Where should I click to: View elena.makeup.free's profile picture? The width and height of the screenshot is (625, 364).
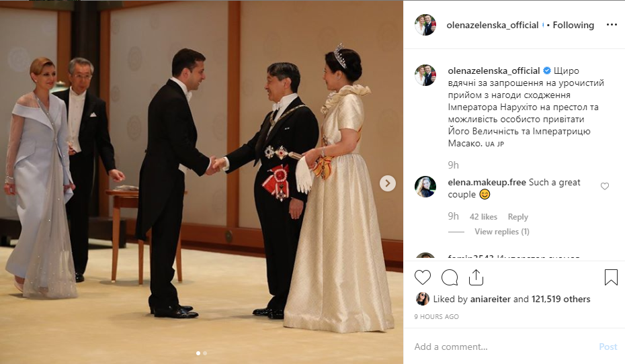pos(425,187)
